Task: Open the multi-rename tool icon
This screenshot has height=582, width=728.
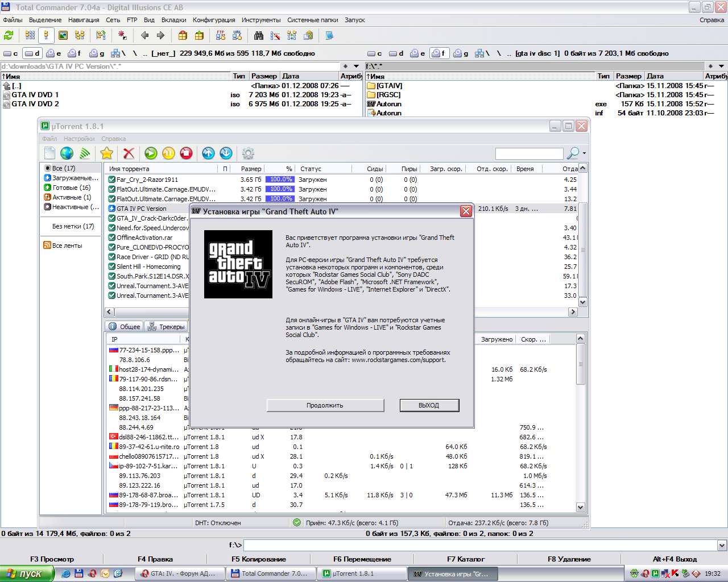Action: point(275,35)
